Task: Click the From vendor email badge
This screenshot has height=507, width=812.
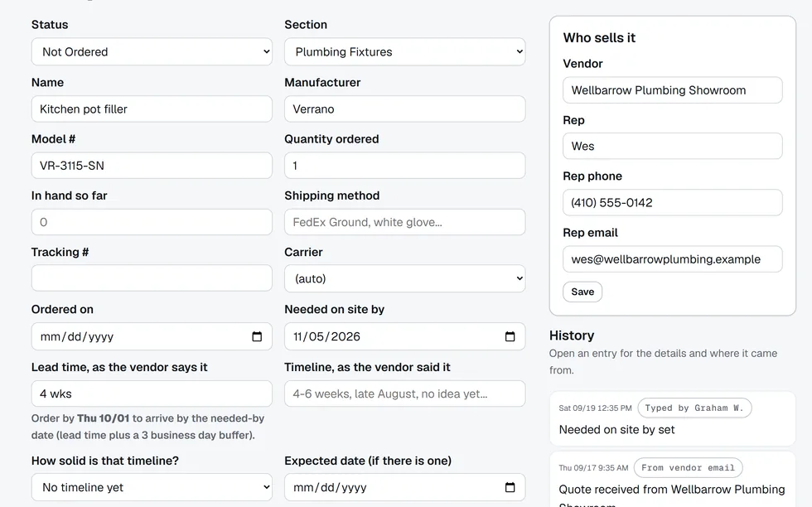Action: (x=689, y=467)
